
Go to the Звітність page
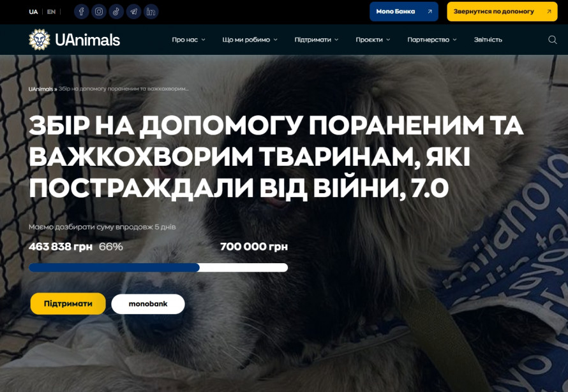(488, 40)
